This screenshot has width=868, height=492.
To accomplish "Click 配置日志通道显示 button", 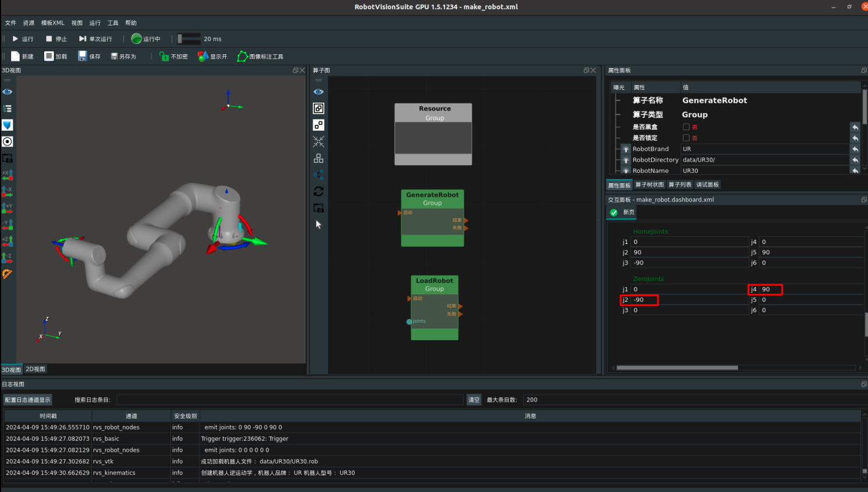I will tap(27, 400).
